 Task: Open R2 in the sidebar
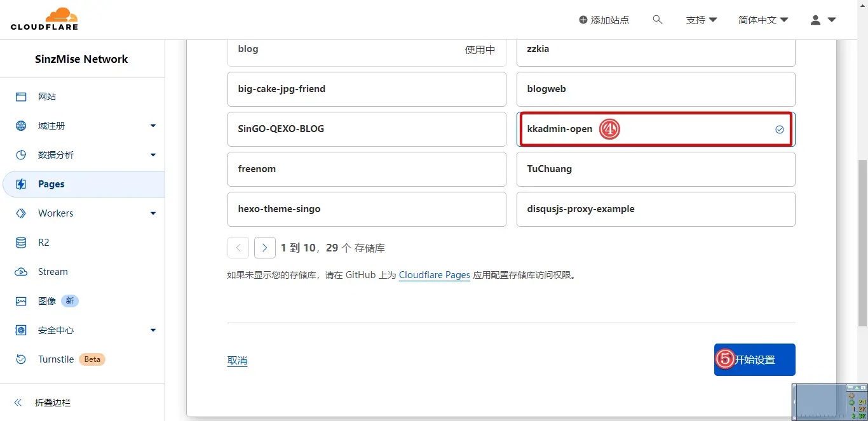pyautogui.click(x=83, y=243)
